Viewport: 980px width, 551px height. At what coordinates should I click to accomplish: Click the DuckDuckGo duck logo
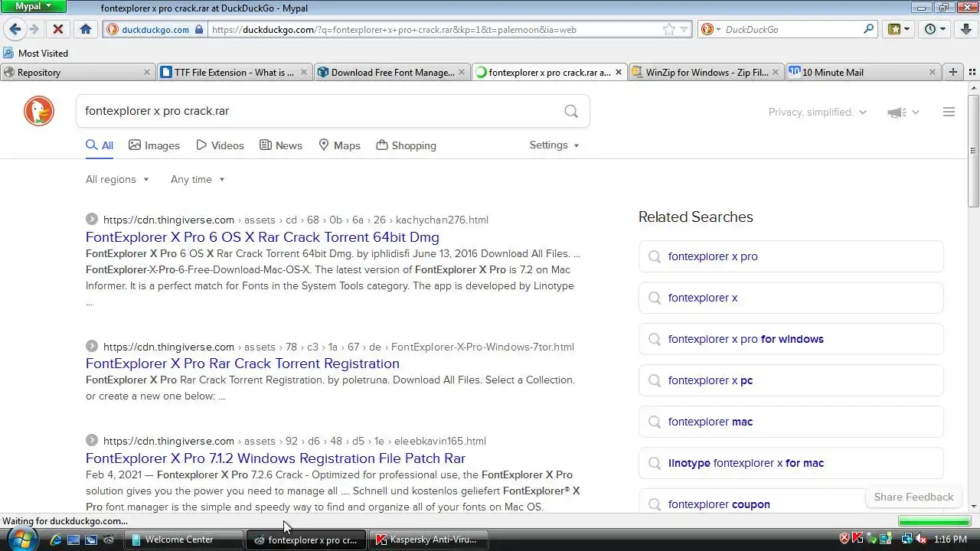[39, 112]
